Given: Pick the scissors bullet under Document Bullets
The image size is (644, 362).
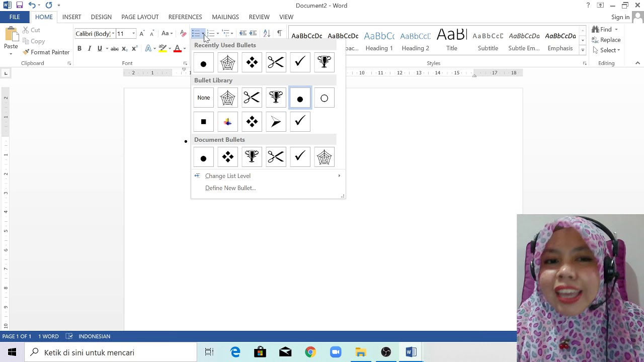Looking at the screenshot, I should [276, 157].
